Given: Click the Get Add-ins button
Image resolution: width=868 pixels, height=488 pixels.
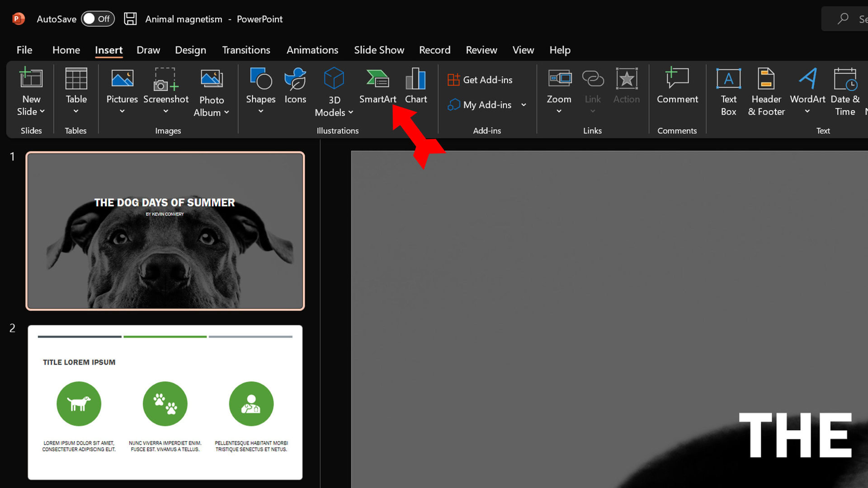Looking at the screenshot, I should tap(480, 80).
